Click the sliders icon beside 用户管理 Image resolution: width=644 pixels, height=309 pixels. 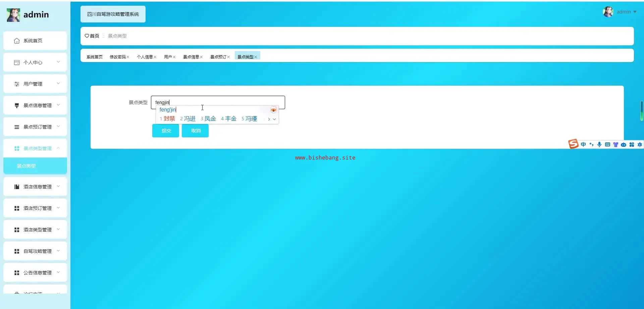[17, 84]
